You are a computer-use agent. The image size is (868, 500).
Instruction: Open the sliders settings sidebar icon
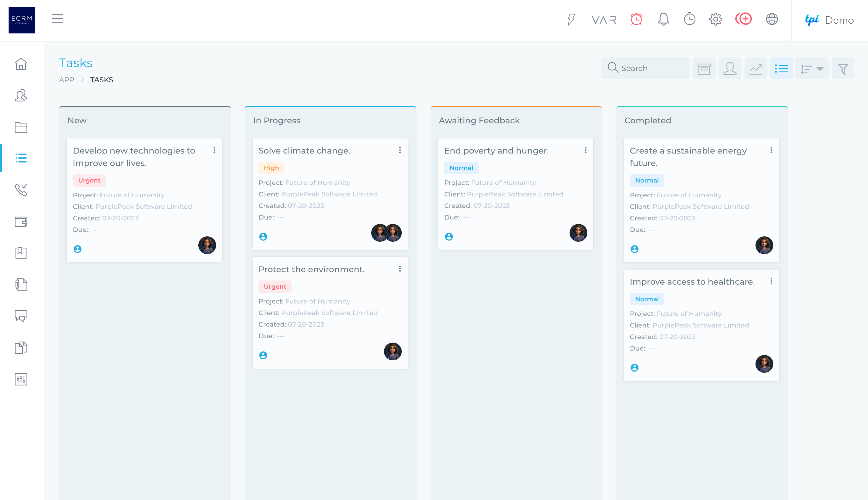coord(21,379)
